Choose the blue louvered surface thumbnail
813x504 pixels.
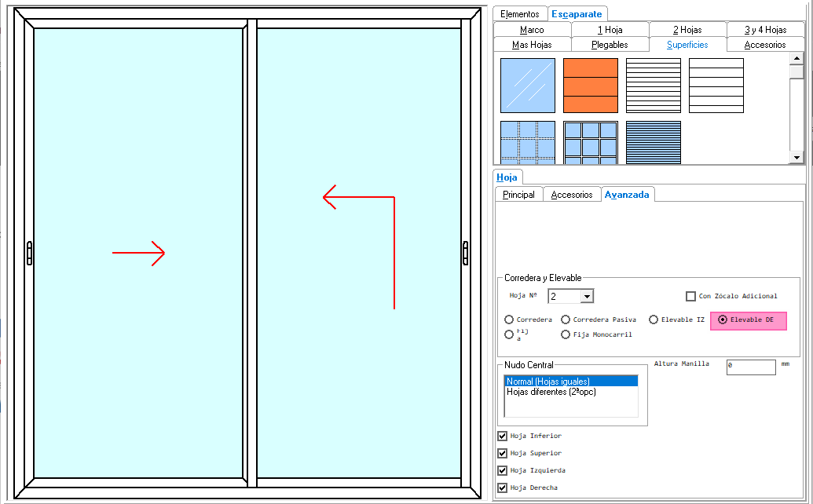click(x=654, y=142)
